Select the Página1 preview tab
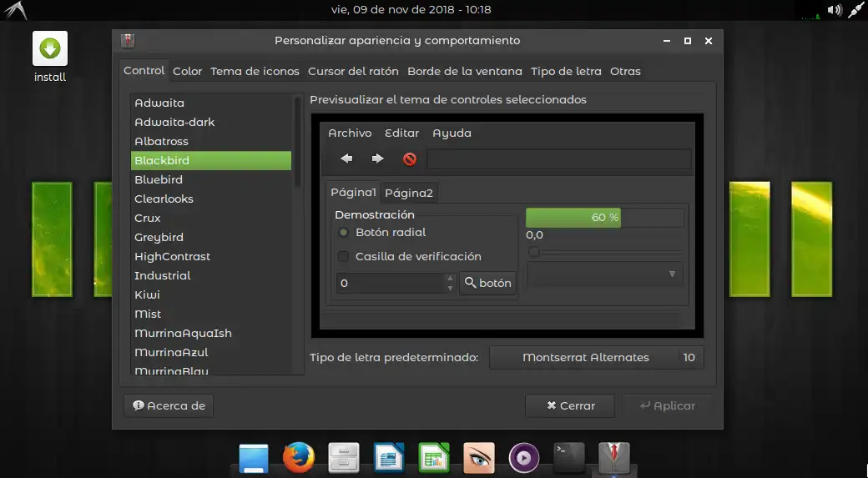 tap(353, 192)
